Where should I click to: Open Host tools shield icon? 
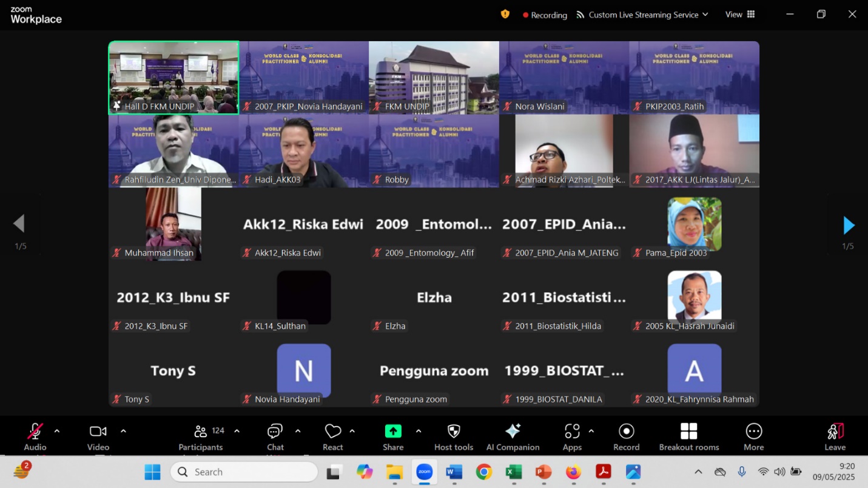(453, 432)
